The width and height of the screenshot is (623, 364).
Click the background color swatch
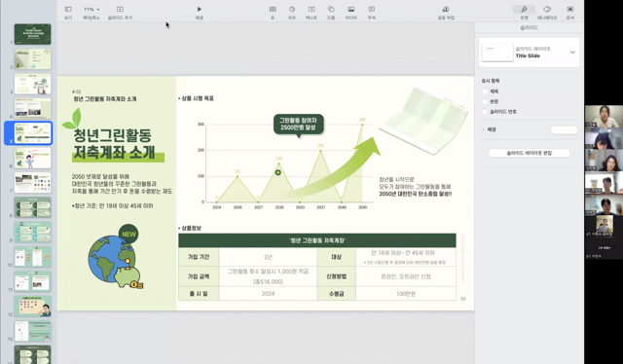tap(565, 130)
